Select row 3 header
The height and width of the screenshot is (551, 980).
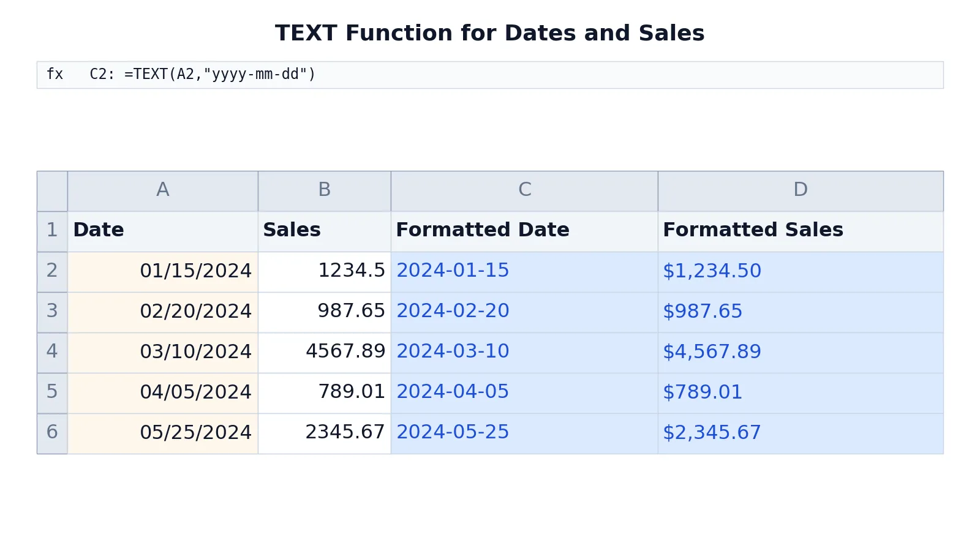52,312
